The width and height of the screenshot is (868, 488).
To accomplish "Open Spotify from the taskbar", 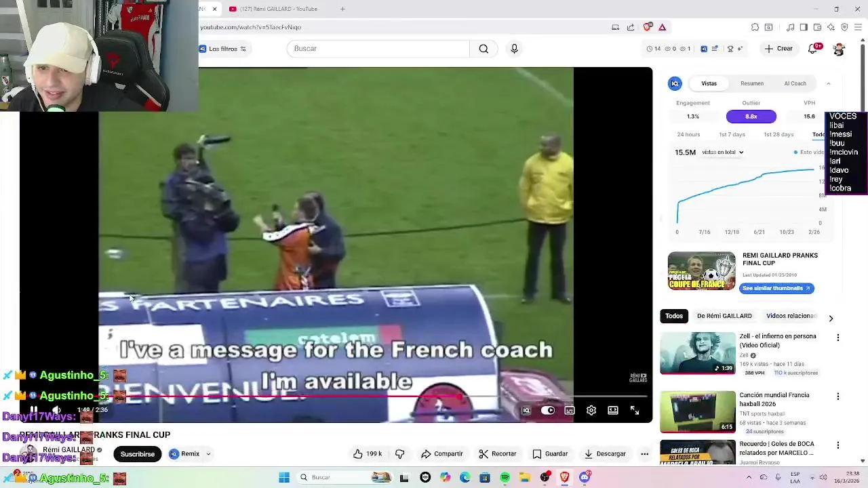I will pos(505,478).
